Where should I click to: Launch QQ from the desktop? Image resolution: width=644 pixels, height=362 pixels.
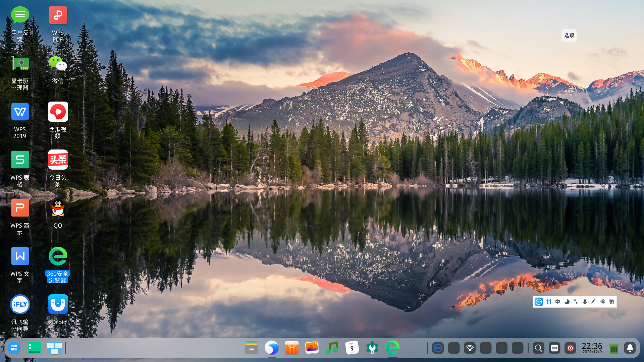point(58,208)
